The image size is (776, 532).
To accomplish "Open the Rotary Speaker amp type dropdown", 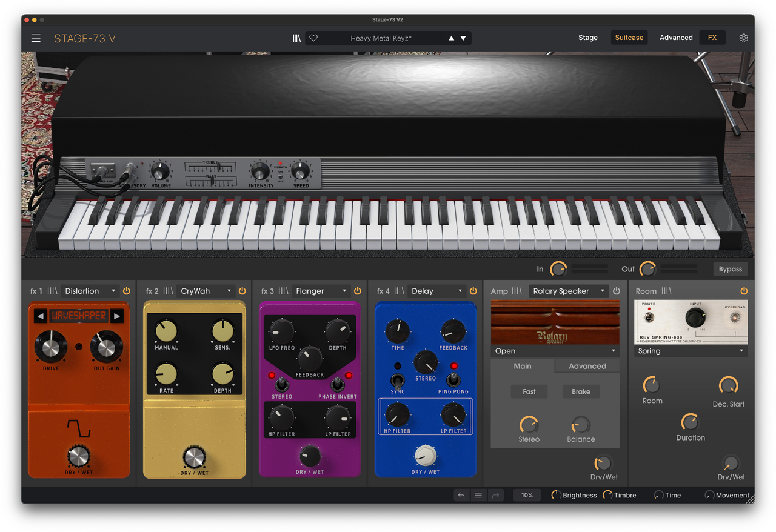I will point(569,291).
